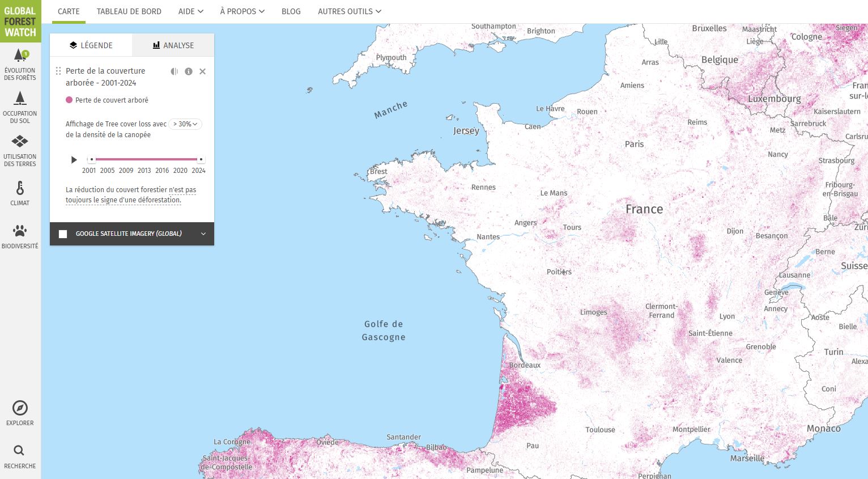Image resolution: width=868 pixels, height=479 pixels.
Task: Expand the Google Satellite Imagery options
Action: point(203,234)
